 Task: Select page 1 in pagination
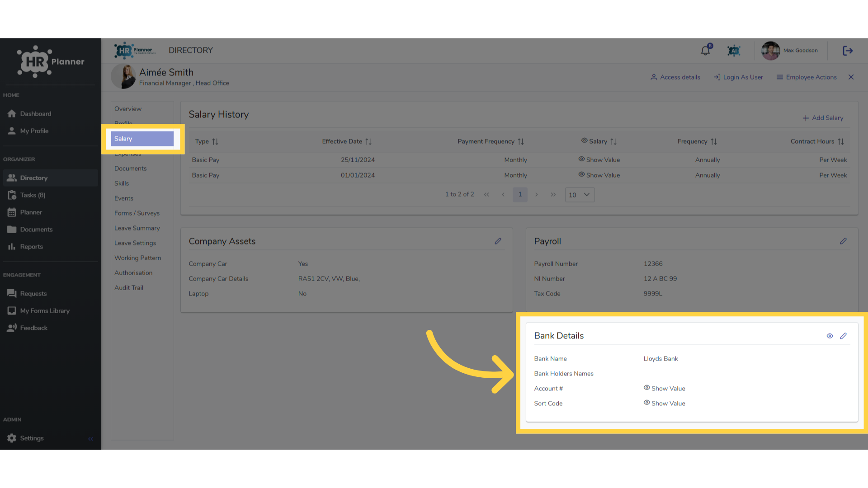(x=520, y=195)
